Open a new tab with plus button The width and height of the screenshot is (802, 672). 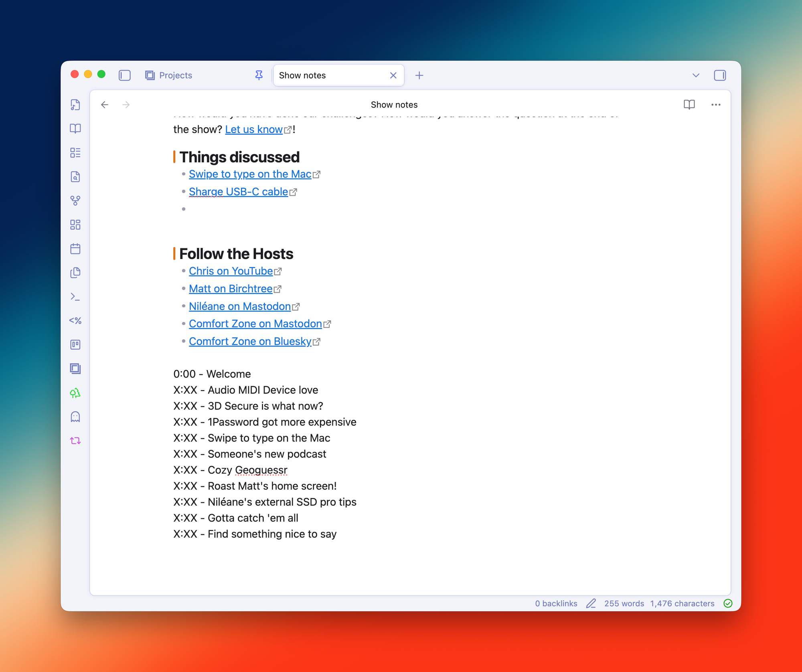[419, 75]
